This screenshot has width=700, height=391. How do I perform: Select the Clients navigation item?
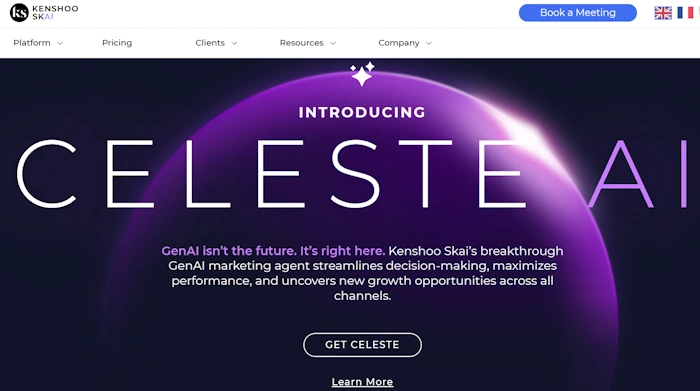(x=210, y=43)
